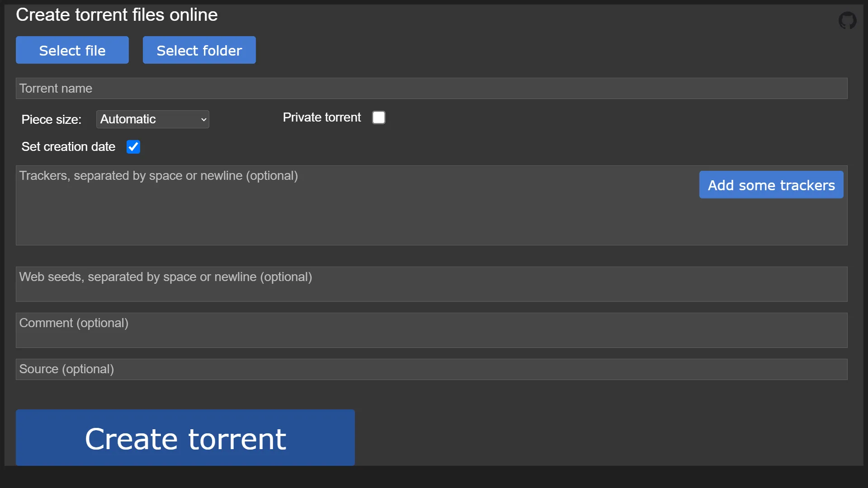Click Add some trackers
The height and width of the screenshot is (488, 868).
coord(771,185)
